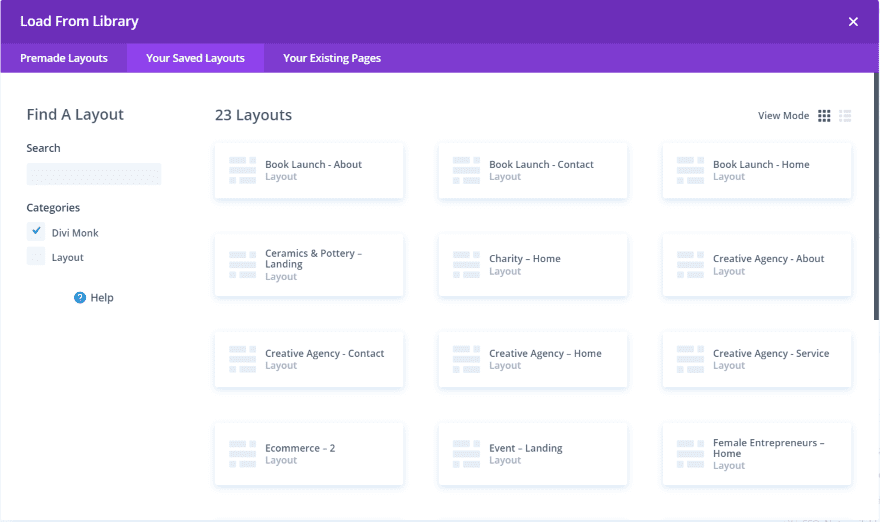Switch to grid view mode
This screenshot has width=880, height=522.
(x=824, y=116)
